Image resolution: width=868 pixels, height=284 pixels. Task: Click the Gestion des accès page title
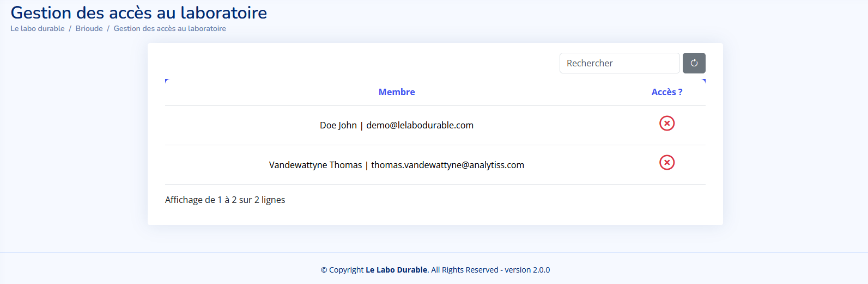point(139,13)
